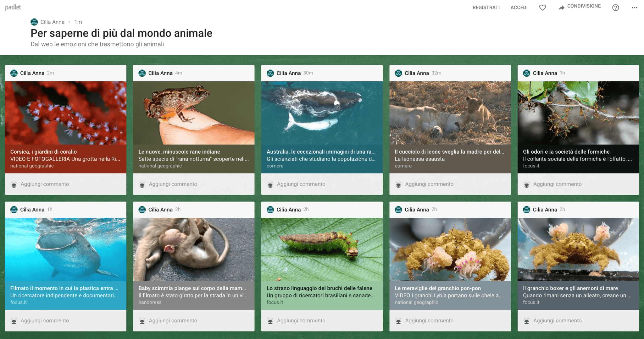The image size is (644, 339).
Task: Click the Condivisione share arrow icon
Action: (x=561, y=8)
